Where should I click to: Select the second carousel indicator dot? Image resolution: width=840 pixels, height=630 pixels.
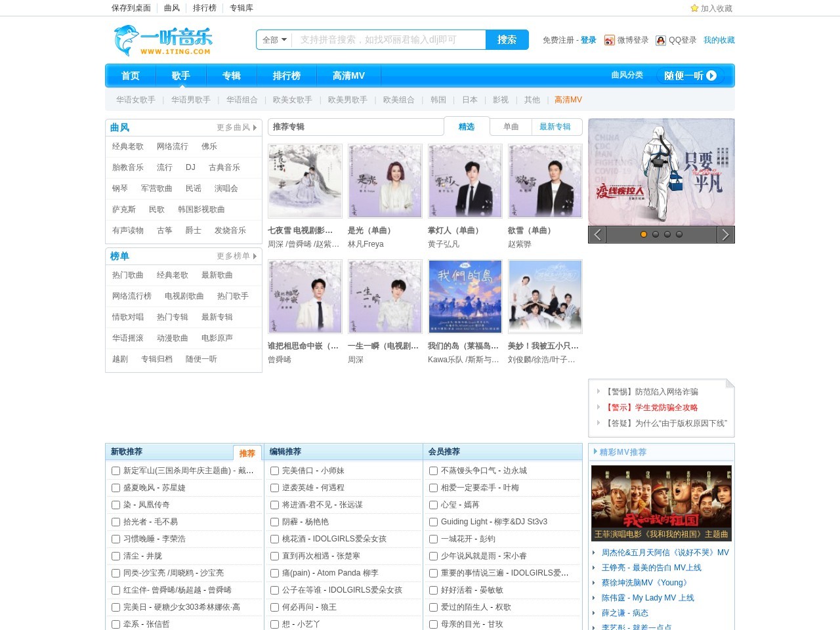[656, 234]
